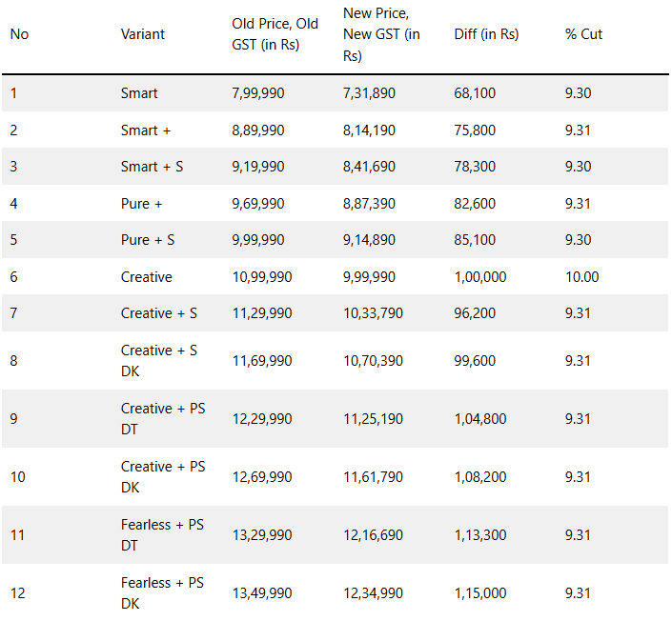Select the "Creative + S DK" variant cell
Viewport: 672px width, 621px height.
click(159, 361)
